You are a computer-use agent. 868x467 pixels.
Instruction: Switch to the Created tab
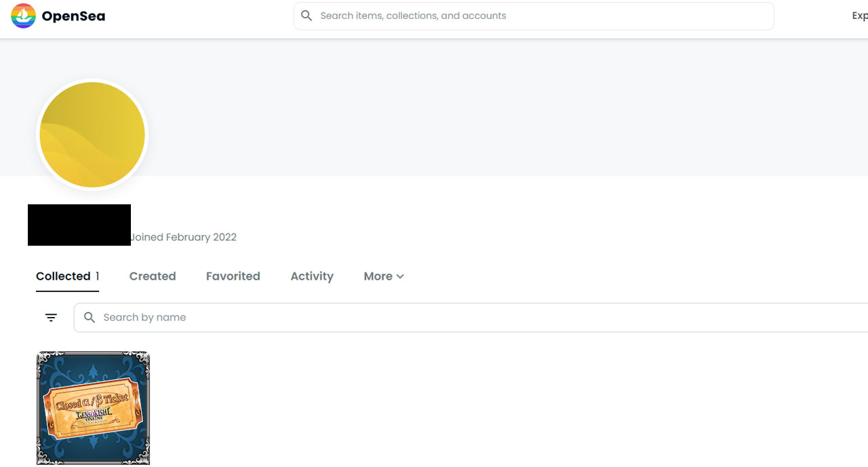point(153,276)
